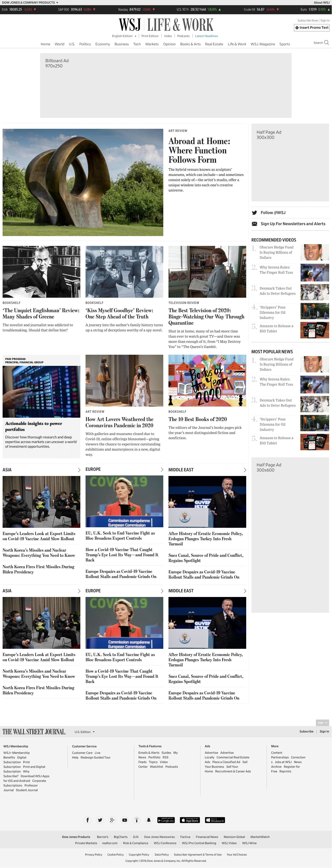332x868 pixels.
Task: Click the TOP back-to-top button
Action: tap(322, 723)
